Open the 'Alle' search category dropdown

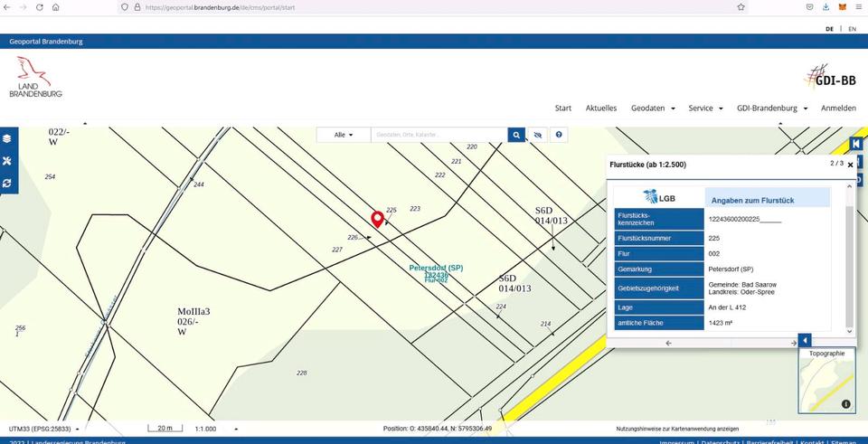(344, 135)
